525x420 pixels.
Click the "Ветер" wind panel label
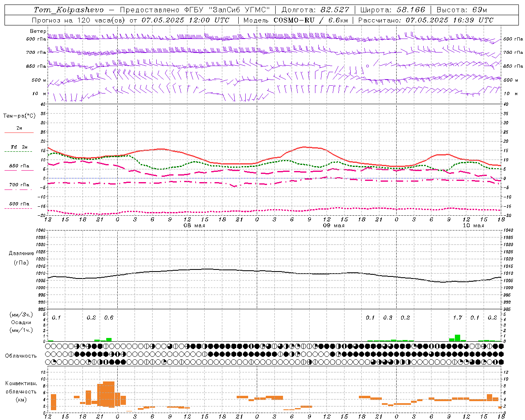pyautogui.click(x=38, y=31)
